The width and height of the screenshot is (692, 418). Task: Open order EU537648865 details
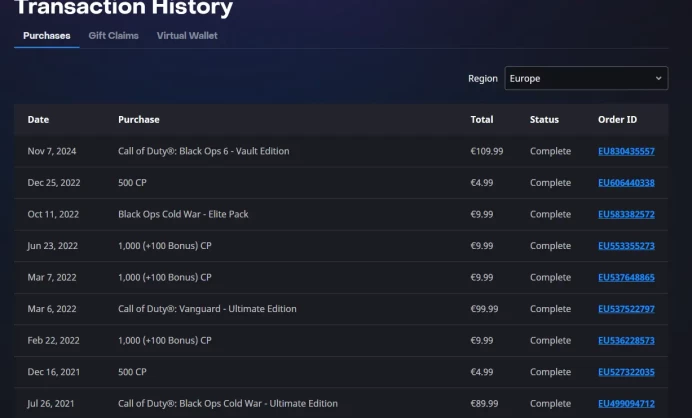[626, 277]
